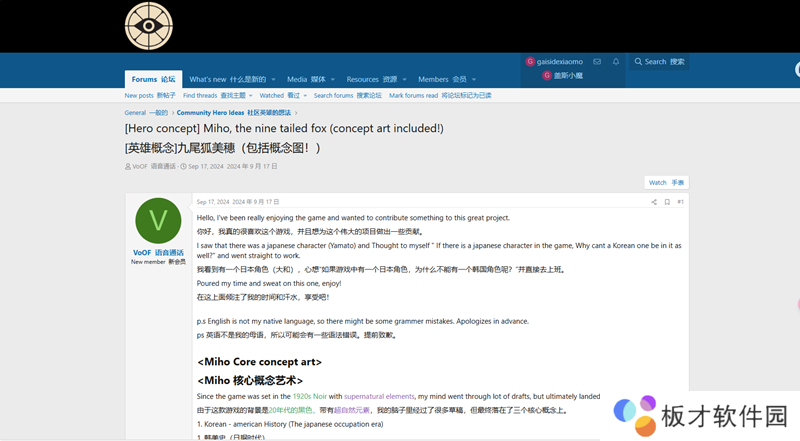Switch to the Forums tab
The height and width of the screenshot is (441, 800).
153,79
